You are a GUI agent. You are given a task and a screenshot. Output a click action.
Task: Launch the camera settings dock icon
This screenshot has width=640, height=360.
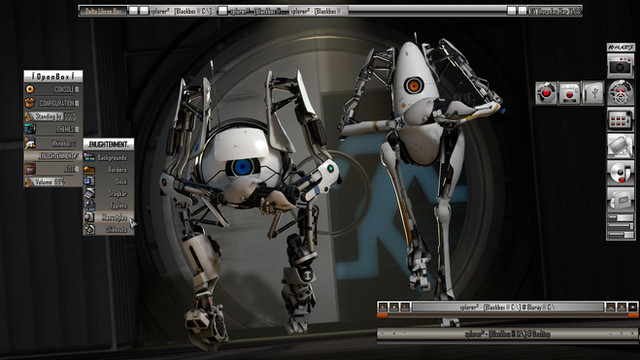pos(620,65)
